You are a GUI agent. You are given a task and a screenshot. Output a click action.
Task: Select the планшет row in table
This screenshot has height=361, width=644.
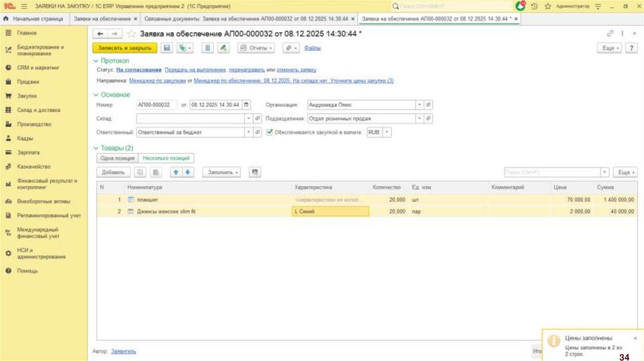367,199
